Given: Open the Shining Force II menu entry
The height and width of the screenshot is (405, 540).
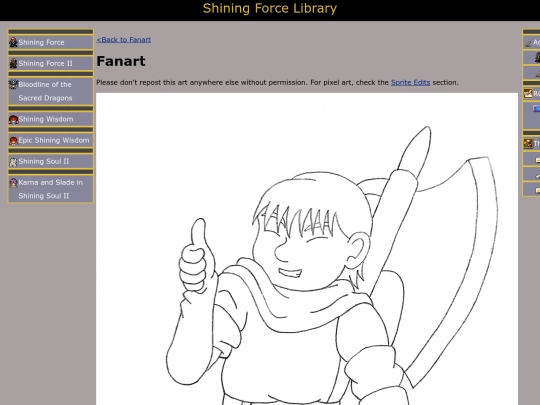Looking at the screenshot, I should pyautogui.click(x=51, y=63).
